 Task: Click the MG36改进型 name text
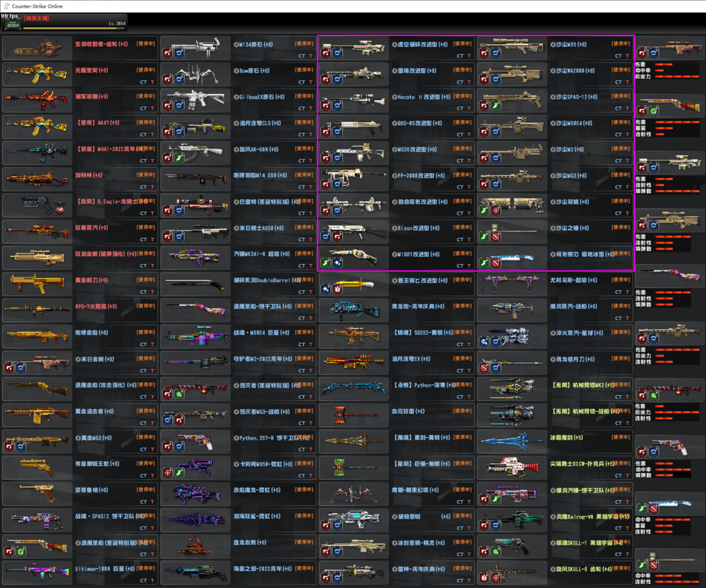417,150
